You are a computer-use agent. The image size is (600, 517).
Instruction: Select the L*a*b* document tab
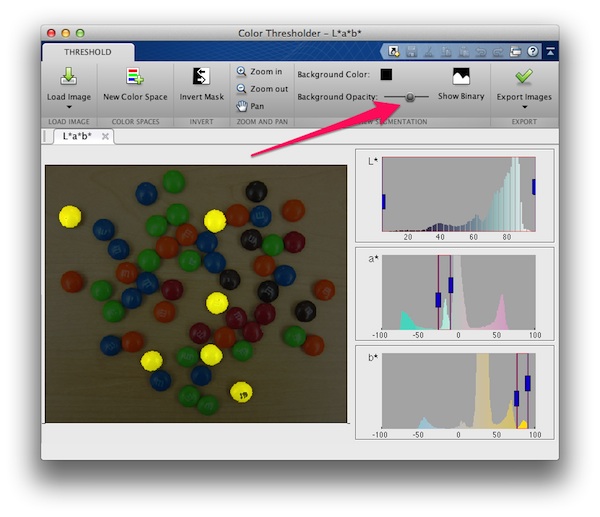(77, 136)
